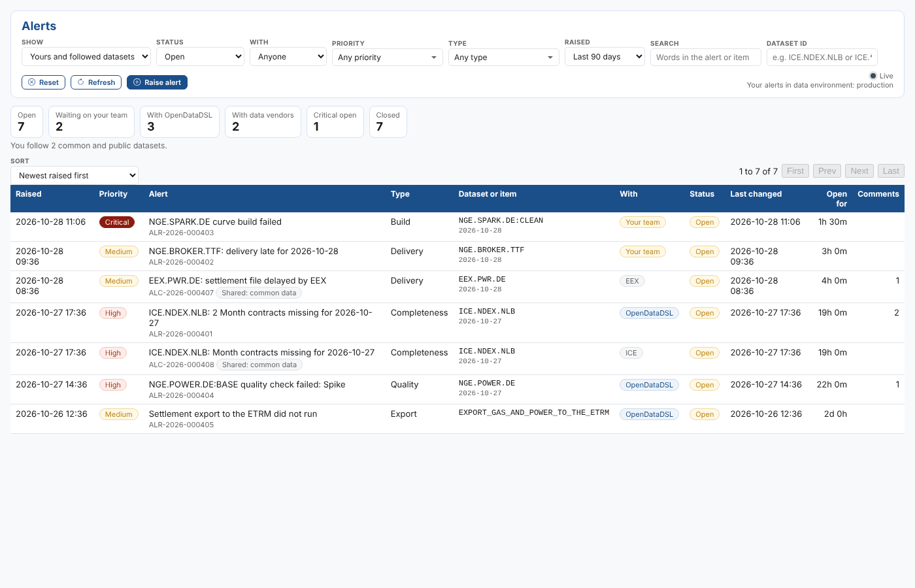Select the Waiting on your team tab
The height and width of the screenshot is (588, 915).
point(91,122)
